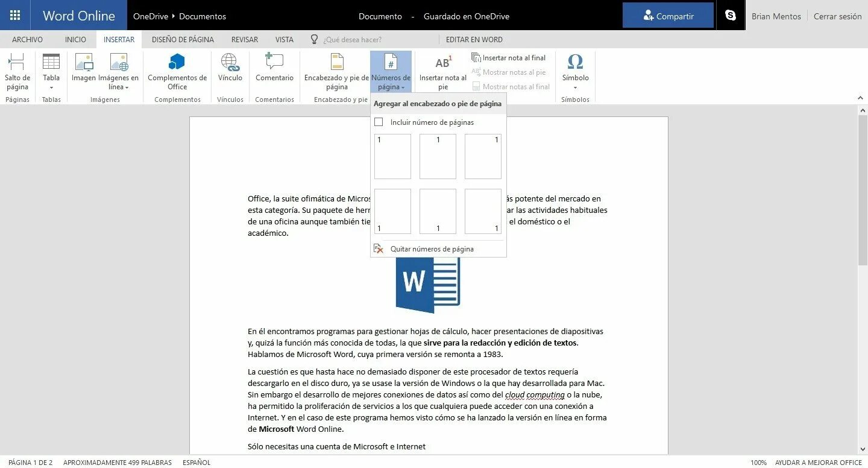868x468 pixels.
Task: Add a Comentario to the document
Action: (274, 68)
